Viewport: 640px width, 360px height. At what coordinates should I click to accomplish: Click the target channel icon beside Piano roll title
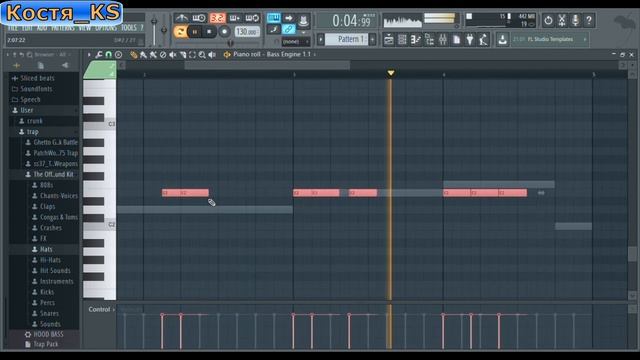pos(227,54)
